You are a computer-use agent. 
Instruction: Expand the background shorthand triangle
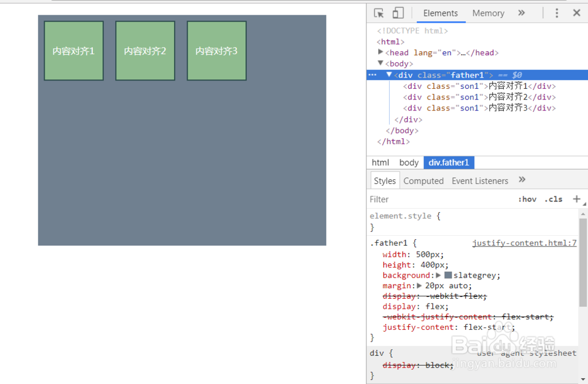438,275
